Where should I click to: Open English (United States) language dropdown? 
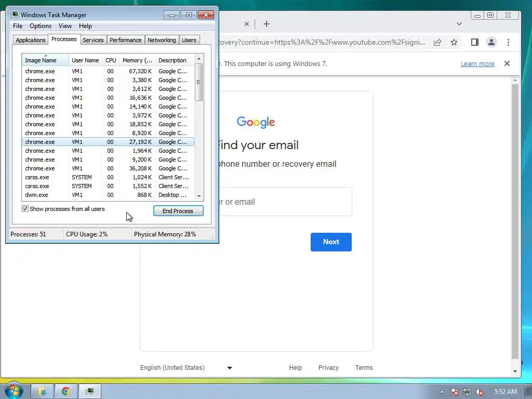coord(186,367)
